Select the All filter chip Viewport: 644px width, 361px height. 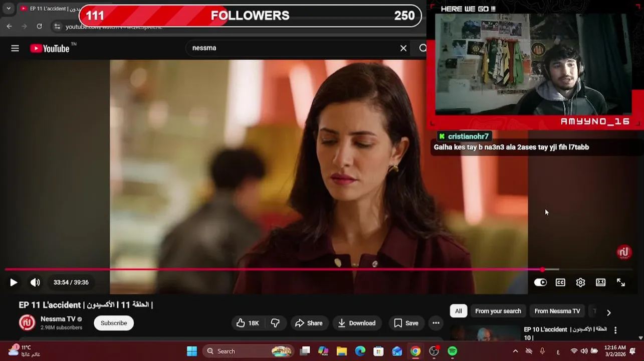[x=459, y=311]
